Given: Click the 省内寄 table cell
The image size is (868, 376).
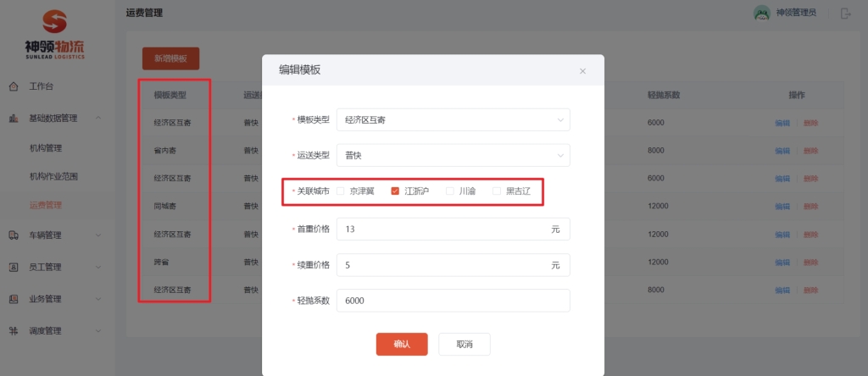Looking at the screenshot, I should [165, 151].
